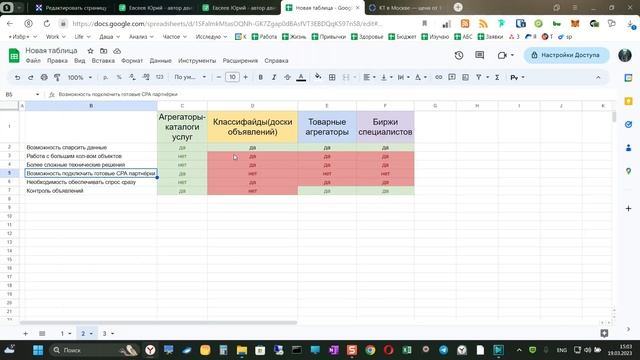Add a new sheet with plus button
The width and height of the screenshot is (640, 360).
tap(25, 333)
